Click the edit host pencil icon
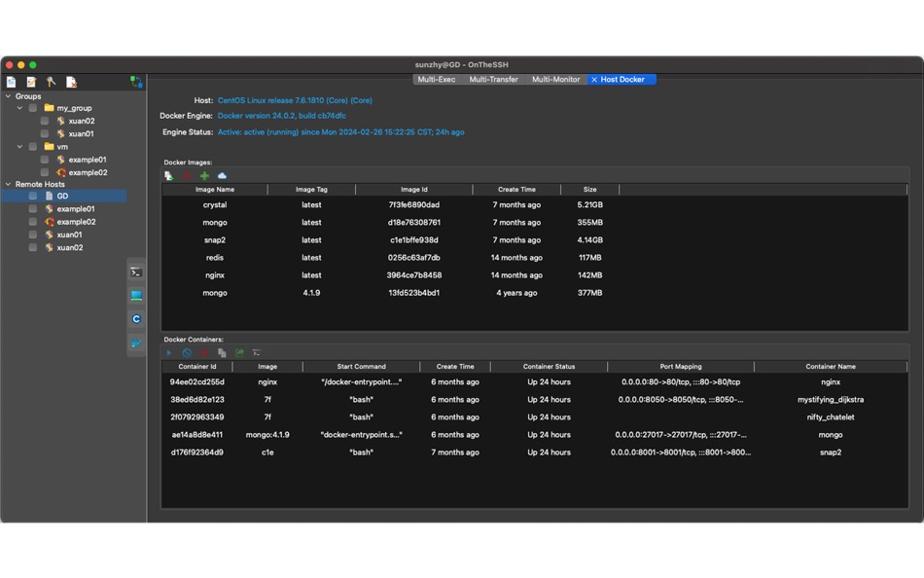 (31, 82)
